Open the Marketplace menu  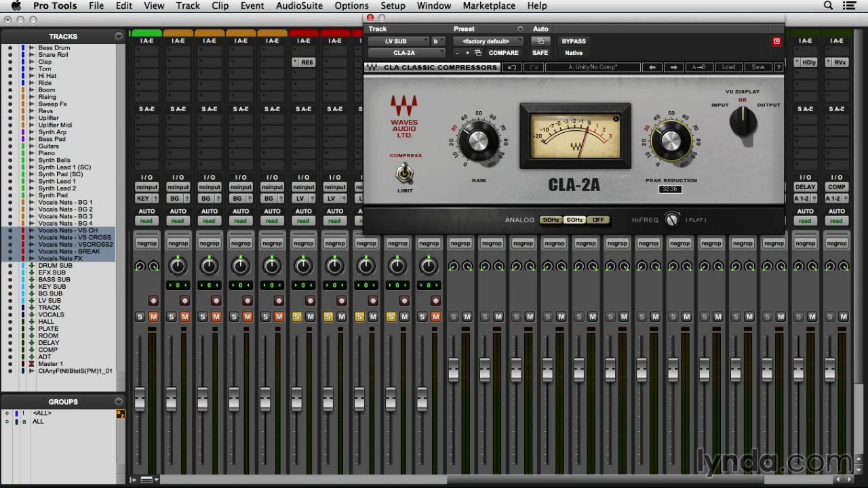pos(489,5)
